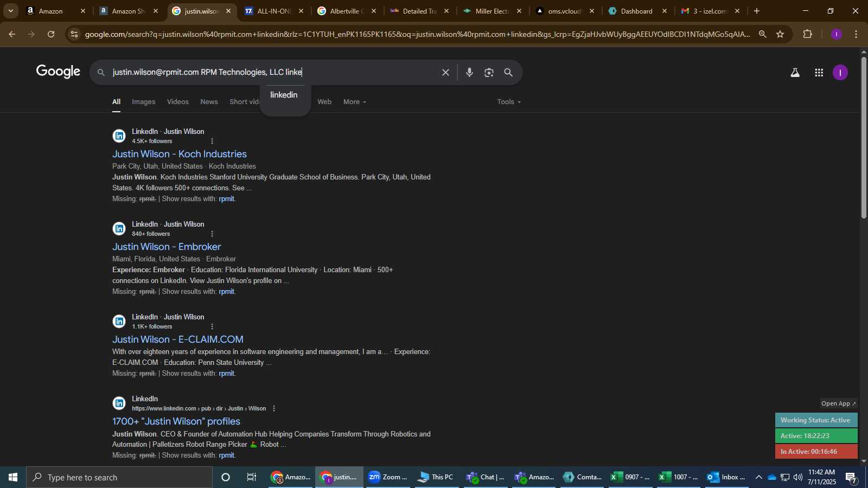Open Search Labs flask icon
This screenshot has height=488, width=868.
point(795,72)
